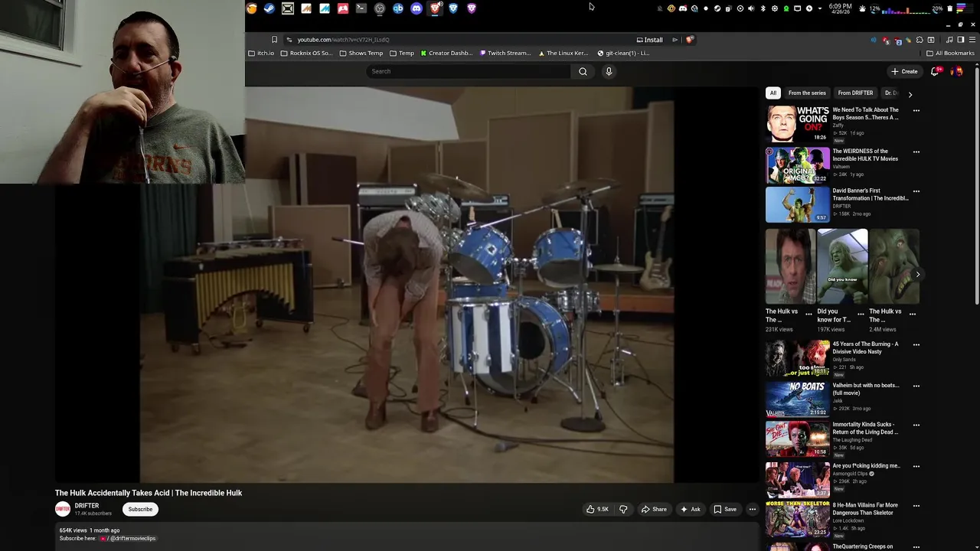Click the active Brave browser taskbar icon
Image resolution: width=980 pixels, height=551 pixels.
coord(435,8)
